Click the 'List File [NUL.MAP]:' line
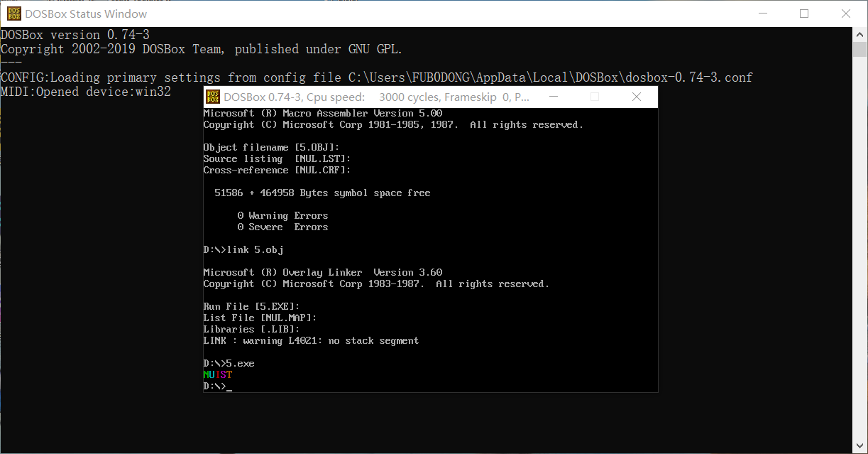Screen dimensions: 868x454 (x=260, y=318)
